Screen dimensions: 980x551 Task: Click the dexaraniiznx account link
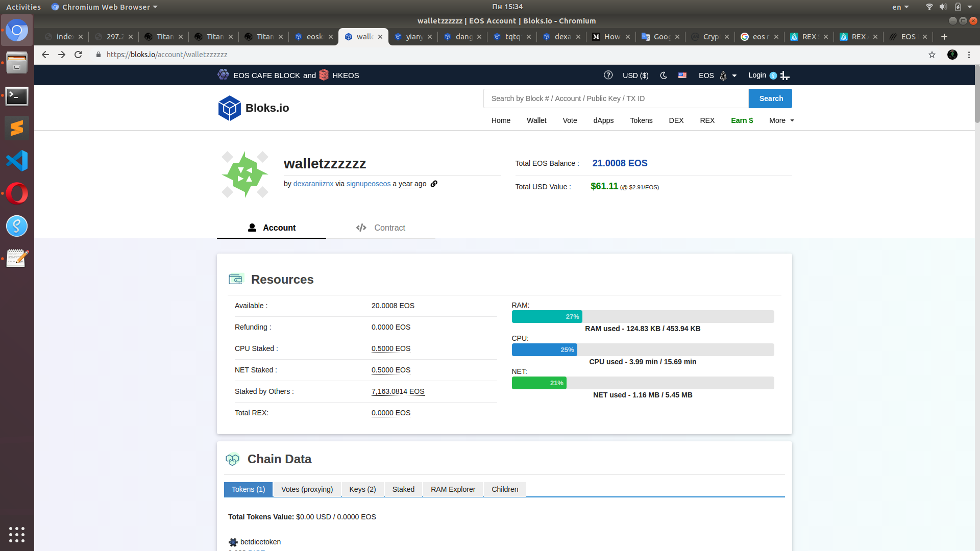(312, 184)
